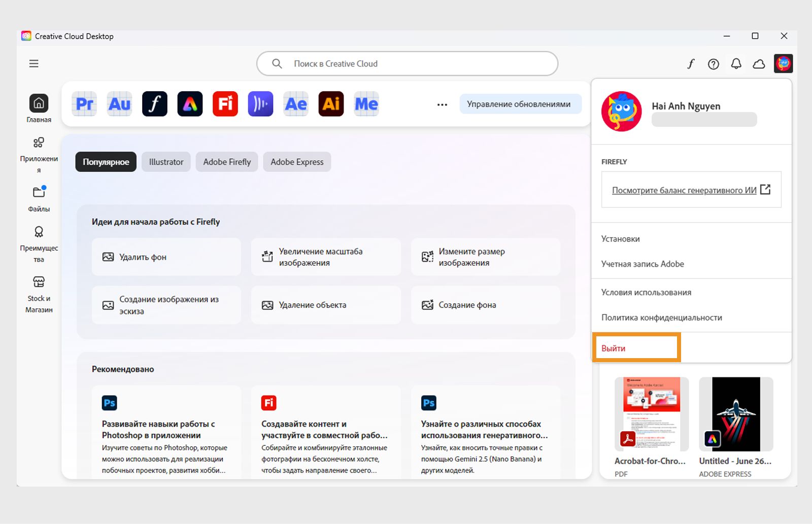Switch to the Illustrator tab

[x=166, y=162]
